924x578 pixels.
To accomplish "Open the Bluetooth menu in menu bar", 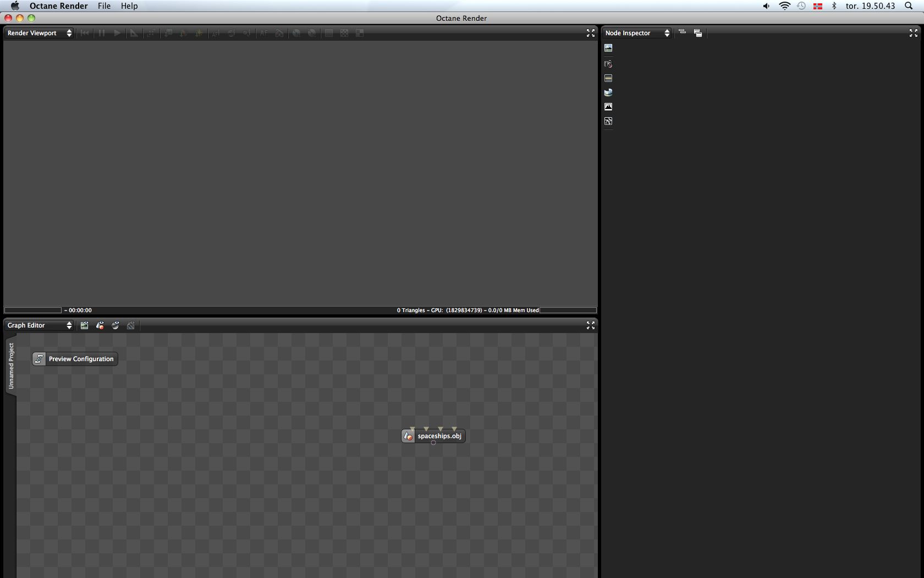I will click(834, 6).
